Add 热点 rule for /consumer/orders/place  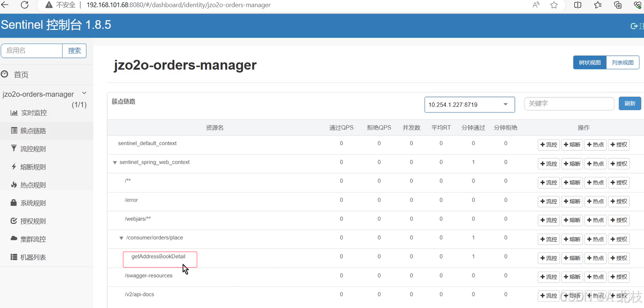[x=596, y=239]
